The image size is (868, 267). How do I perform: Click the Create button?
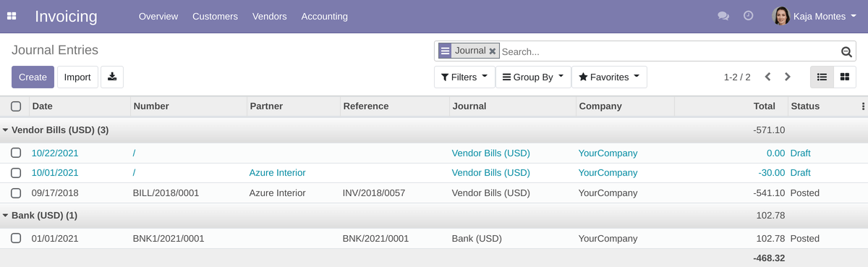tap(33, 77)
